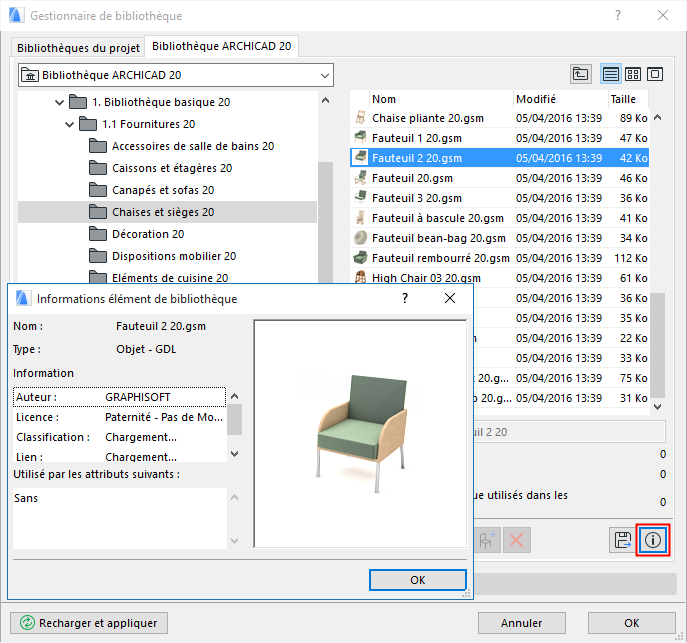Screen dimensions: 687x643
Task: Click the folder-up icon above the file list
Action: click(581, 74)
